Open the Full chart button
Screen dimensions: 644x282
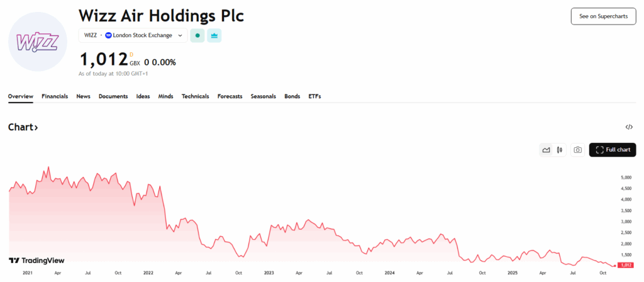point(613,150)
